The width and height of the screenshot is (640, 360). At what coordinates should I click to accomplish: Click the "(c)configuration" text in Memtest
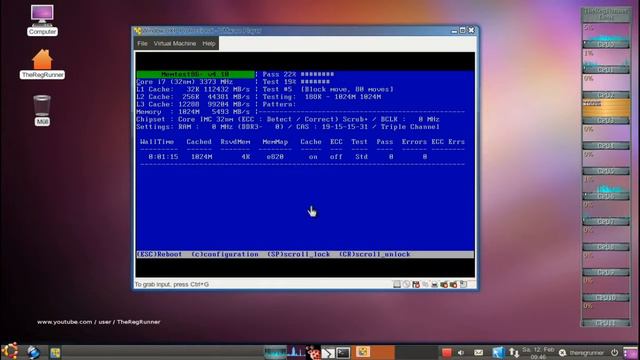(x=224, y=254)
